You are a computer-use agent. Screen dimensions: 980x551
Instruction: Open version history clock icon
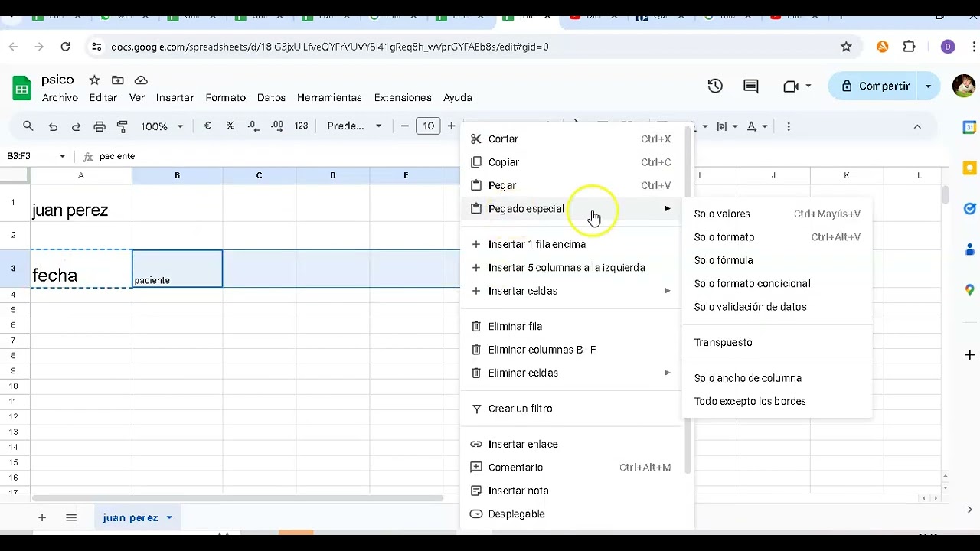point(715,86)
